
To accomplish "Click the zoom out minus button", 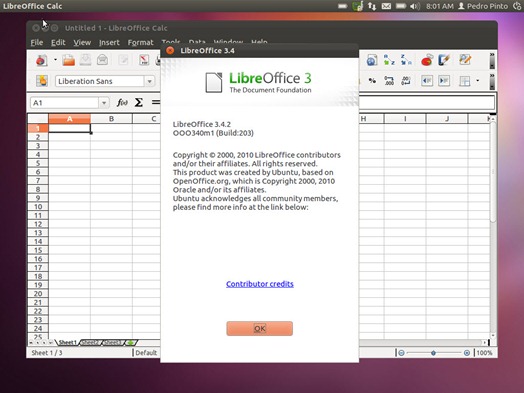I will (x=401, y=353).
